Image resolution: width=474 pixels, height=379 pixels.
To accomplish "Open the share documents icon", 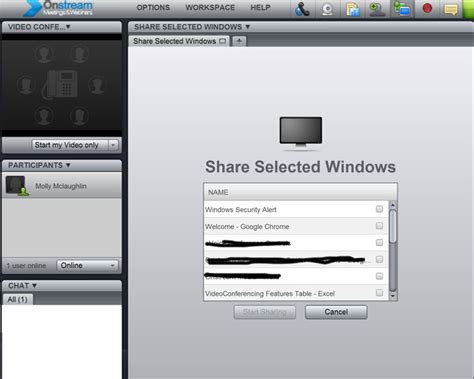I will click(x=353, y=9).
